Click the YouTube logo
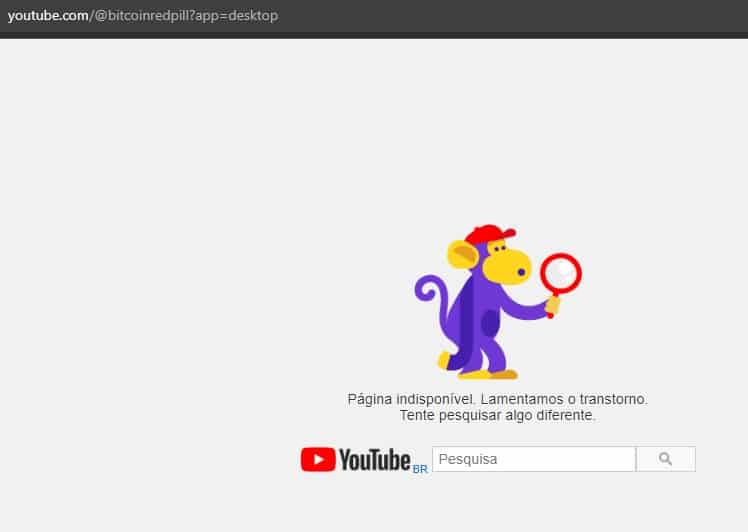The height and width of the screenshot is (532, 748). (355, 459)
